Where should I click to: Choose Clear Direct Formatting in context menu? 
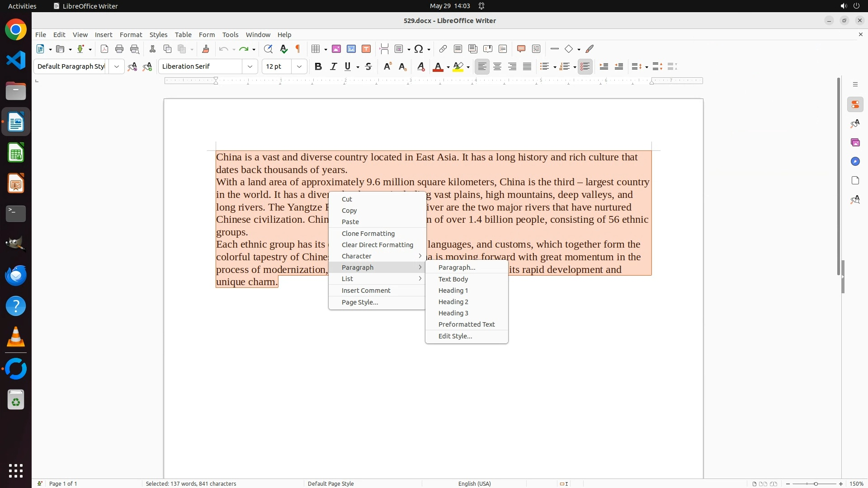coord(377,245)
